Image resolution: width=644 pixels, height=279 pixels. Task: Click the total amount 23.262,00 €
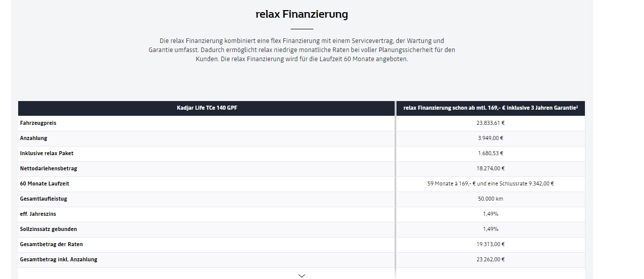[490, 259]
